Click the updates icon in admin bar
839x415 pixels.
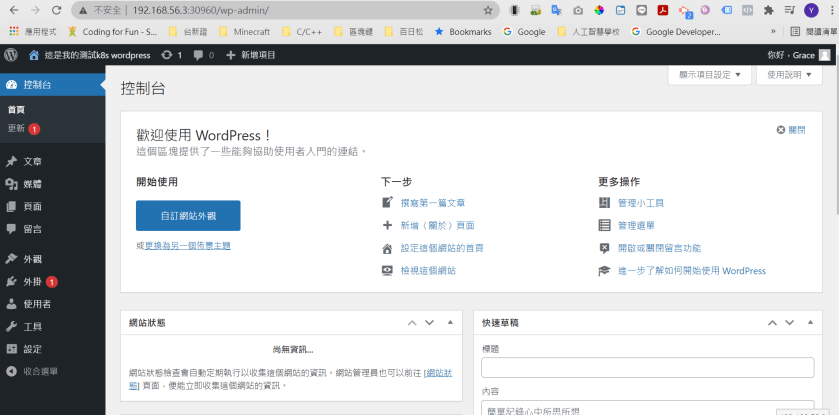tap(166, 55)
